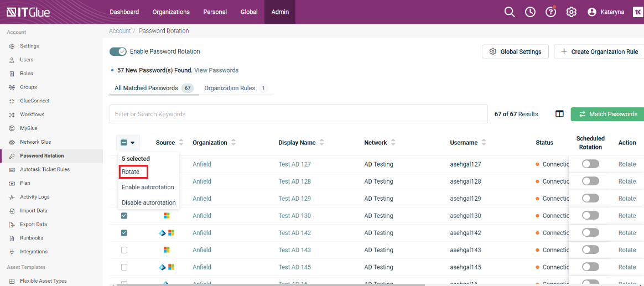This screenshot has height=286, width=644.
Task: Click the Microsoft source icon for Test AD 143
Action: point(167,250)
